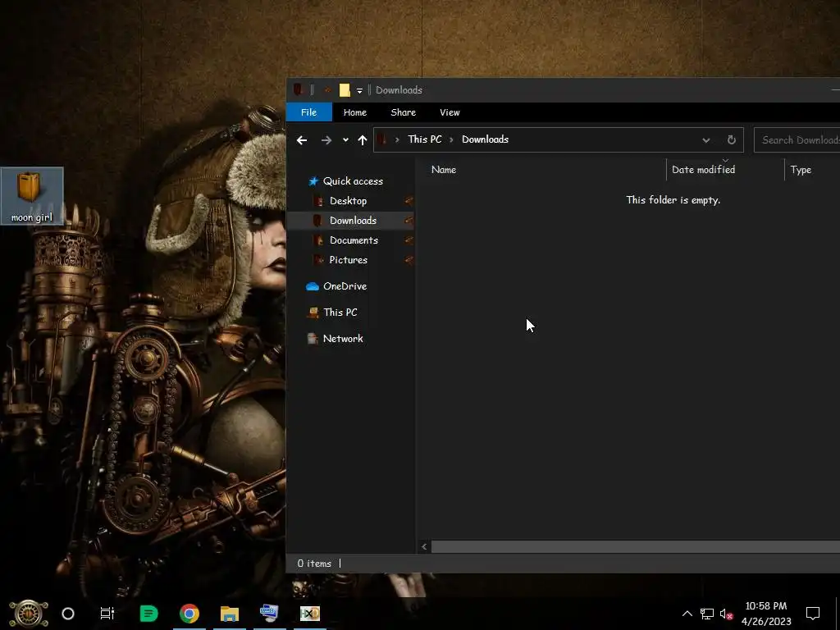The image size is (840, 630).
Task: Click the pin icon next to Downloads
Action: (x=409, y=221)
